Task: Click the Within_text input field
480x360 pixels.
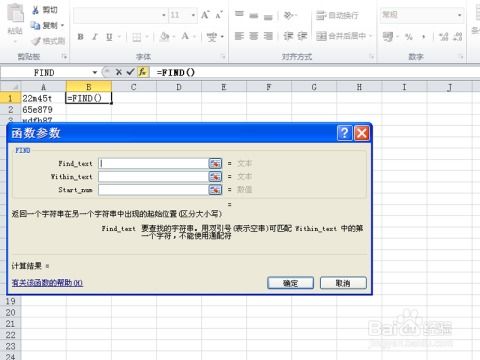Action: point(153,177)
